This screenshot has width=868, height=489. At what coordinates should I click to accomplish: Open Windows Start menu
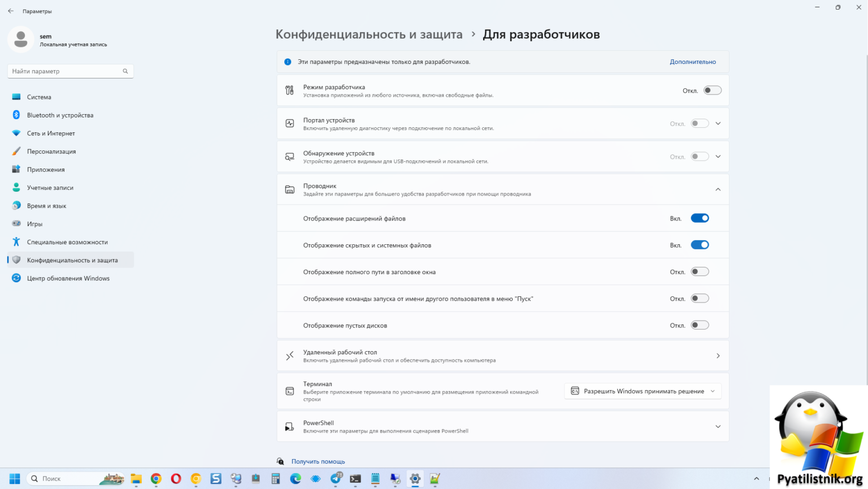pyautogui.click(x=15, y=479)
